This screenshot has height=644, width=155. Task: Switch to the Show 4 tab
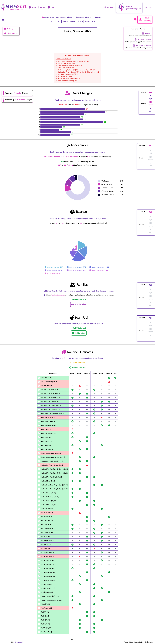[72, 21]
